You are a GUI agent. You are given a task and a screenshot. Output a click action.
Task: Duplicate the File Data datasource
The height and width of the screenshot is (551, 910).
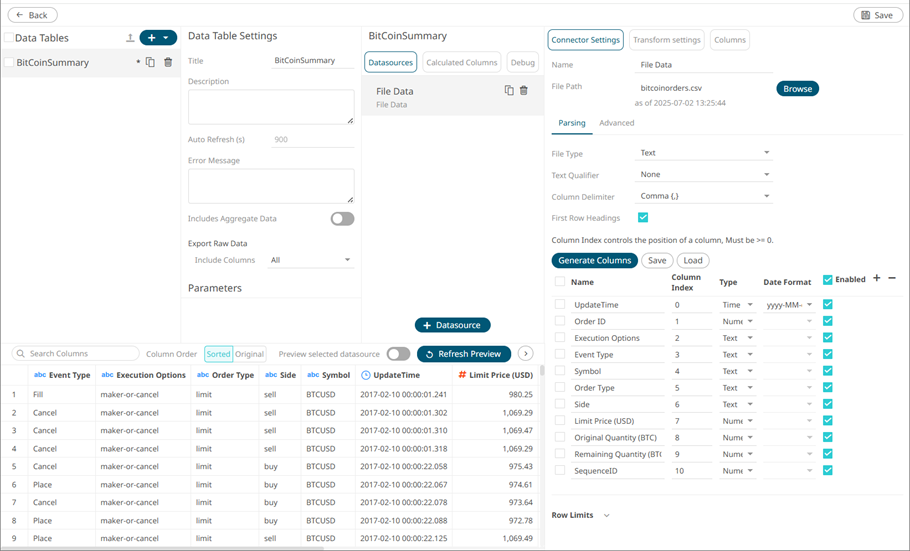[509, 91]
